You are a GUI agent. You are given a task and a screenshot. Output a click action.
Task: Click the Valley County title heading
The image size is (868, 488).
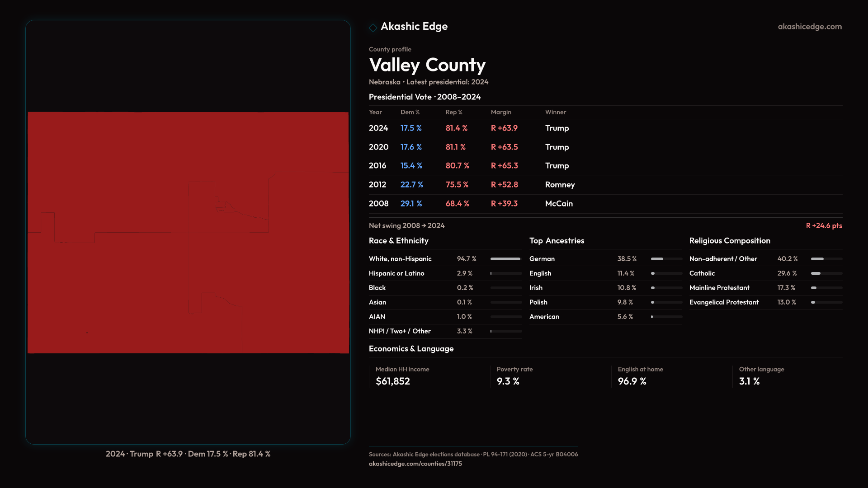[427, 65]
